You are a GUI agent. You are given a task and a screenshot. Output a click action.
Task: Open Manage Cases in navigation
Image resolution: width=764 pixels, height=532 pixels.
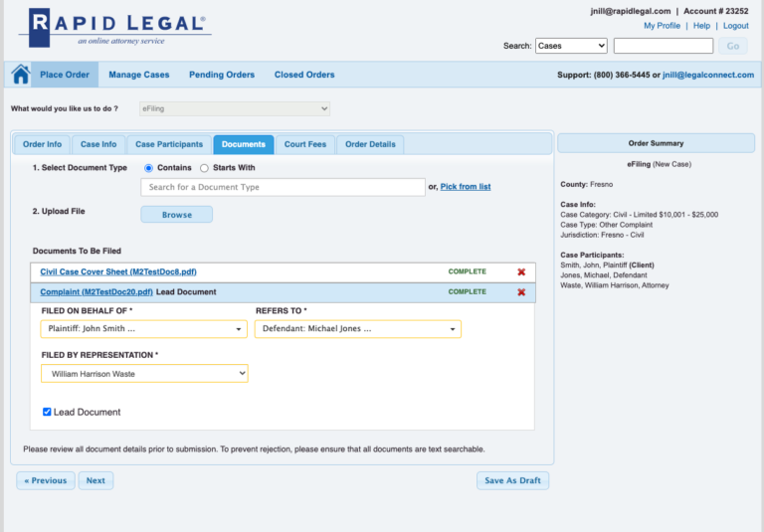pyautogui.click(x=139, y=75)
